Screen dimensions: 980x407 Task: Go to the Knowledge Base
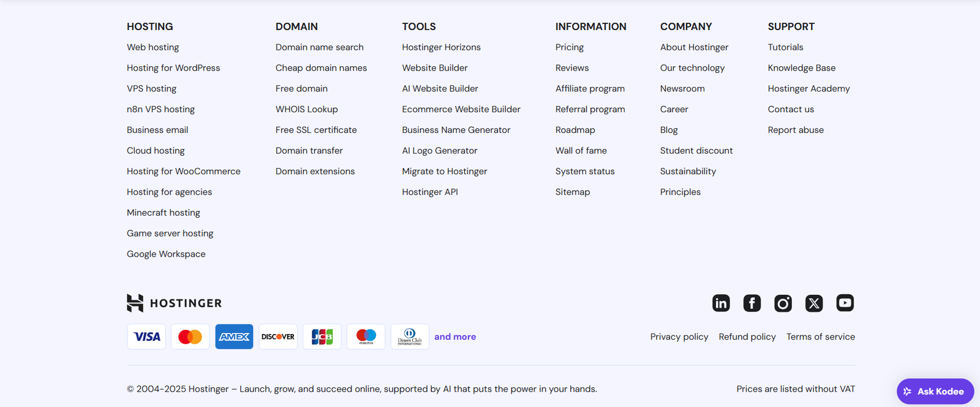(802, 67)
